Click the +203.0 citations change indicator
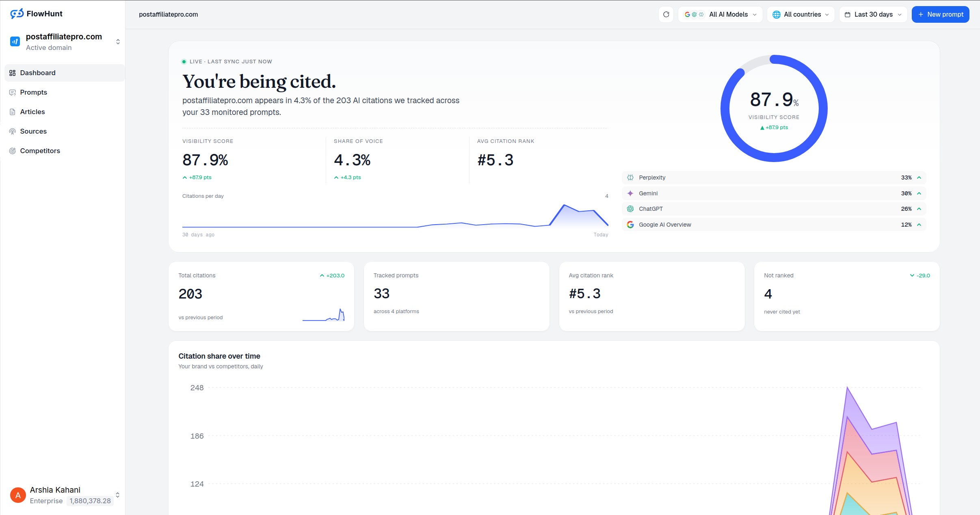This screenshot has width=980, height=515. click(332, 275)
